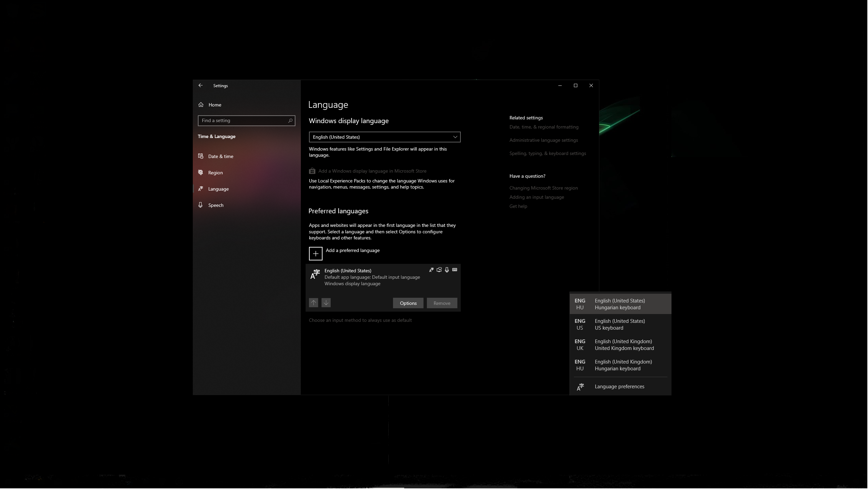This screenshot has height=489, width=868.
Task: Click the search magnifier in Find a setting
Action: coord(290,121)
